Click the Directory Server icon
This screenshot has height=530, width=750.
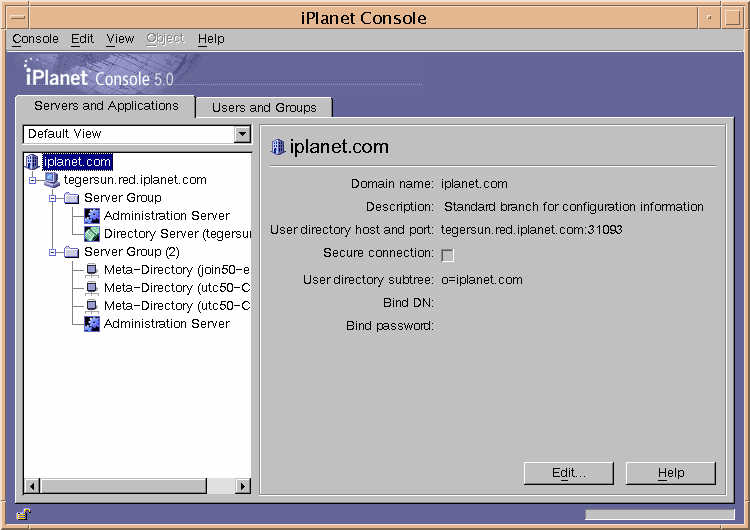92,234
